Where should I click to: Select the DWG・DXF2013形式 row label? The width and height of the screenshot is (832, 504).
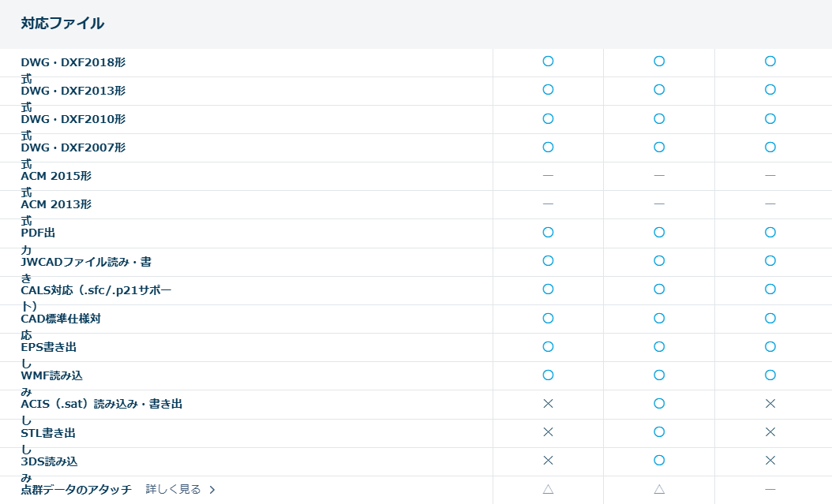[73, 91]
